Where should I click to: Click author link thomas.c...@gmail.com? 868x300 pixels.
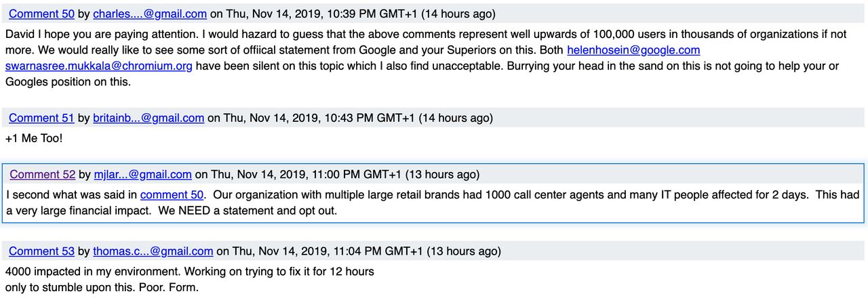153,251
